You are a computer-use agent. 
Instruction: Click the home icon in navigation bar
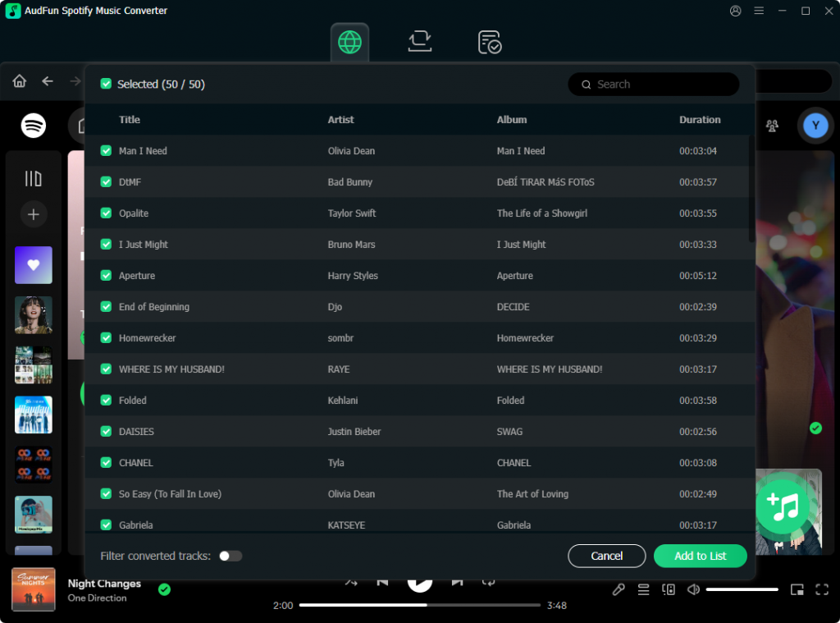coord(20,81)
